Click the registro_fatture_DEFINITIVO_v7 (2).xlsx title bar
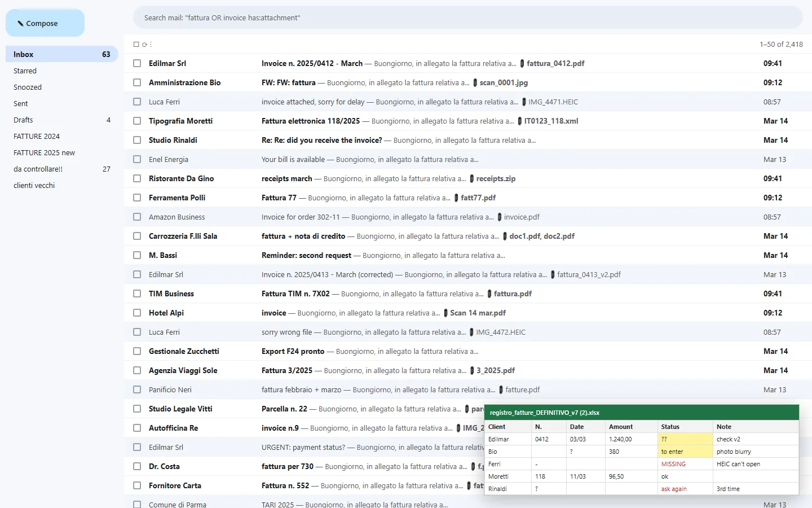812x508 pixels. pos(642,413)
